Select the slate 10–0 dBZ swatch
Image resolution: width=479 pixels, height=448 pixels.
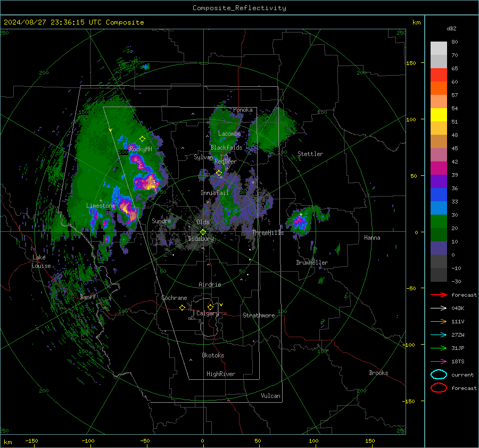439,248
